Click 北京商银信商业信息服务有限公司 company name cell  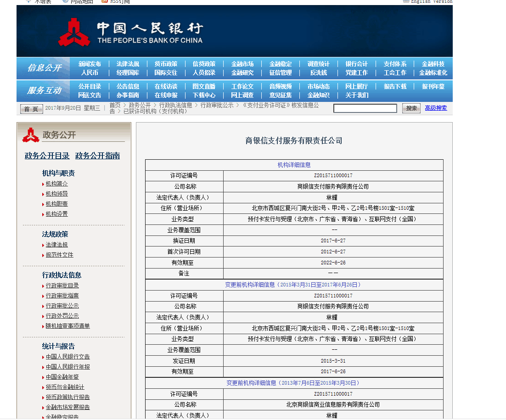pyautogui.click(x=333, y=404)
